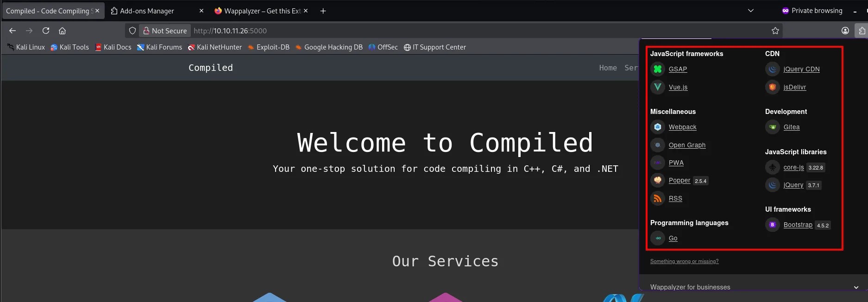Click the PWA icon
This screenshot has height=302, width=868.
click(x=658, y=163)
